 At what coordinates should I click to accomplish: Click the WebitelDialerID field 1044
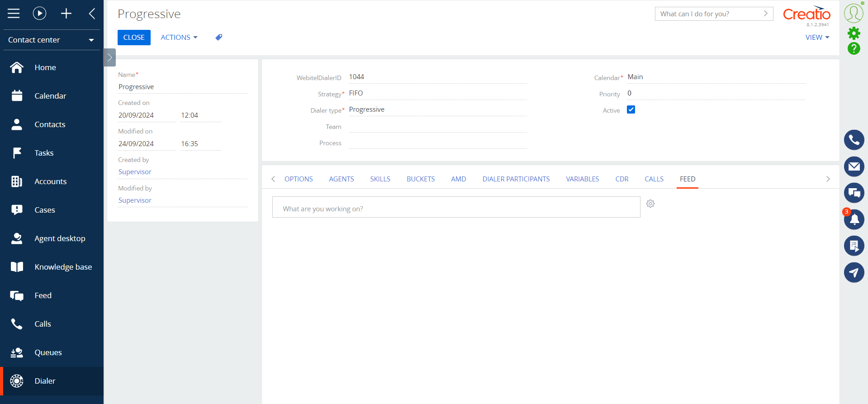[x=438, y=77]
